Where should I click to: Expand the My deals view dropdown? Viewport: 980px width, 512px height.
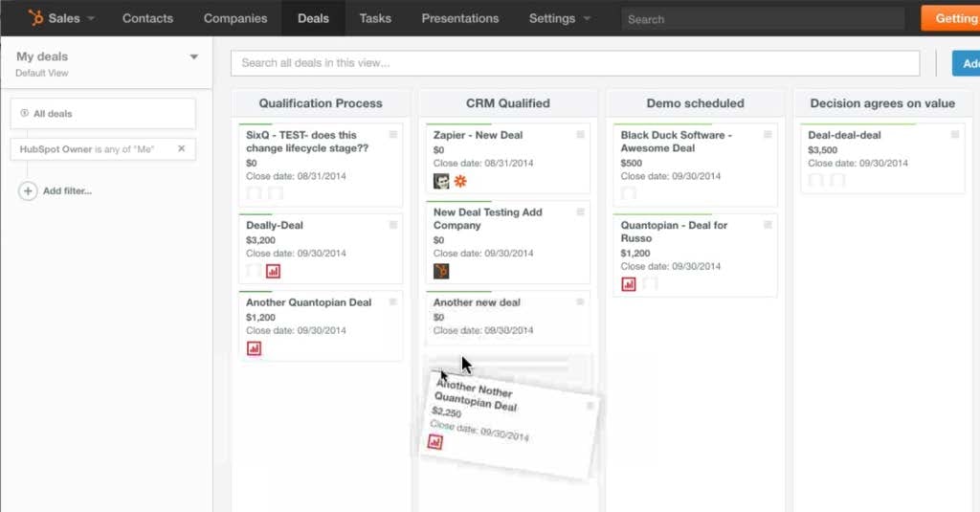point(194,57)
